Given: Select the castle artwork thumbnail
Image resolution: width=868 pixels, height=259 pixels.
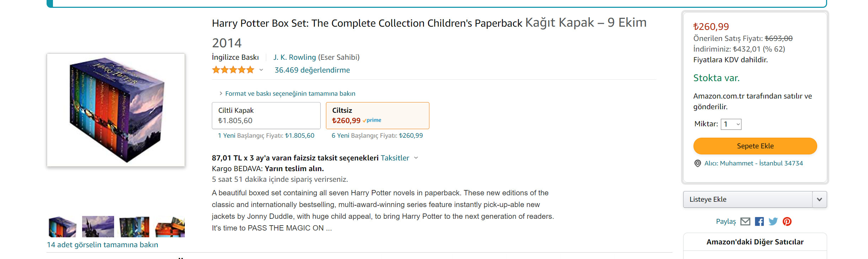Looking at the screenshot, I should click(98, 227).
